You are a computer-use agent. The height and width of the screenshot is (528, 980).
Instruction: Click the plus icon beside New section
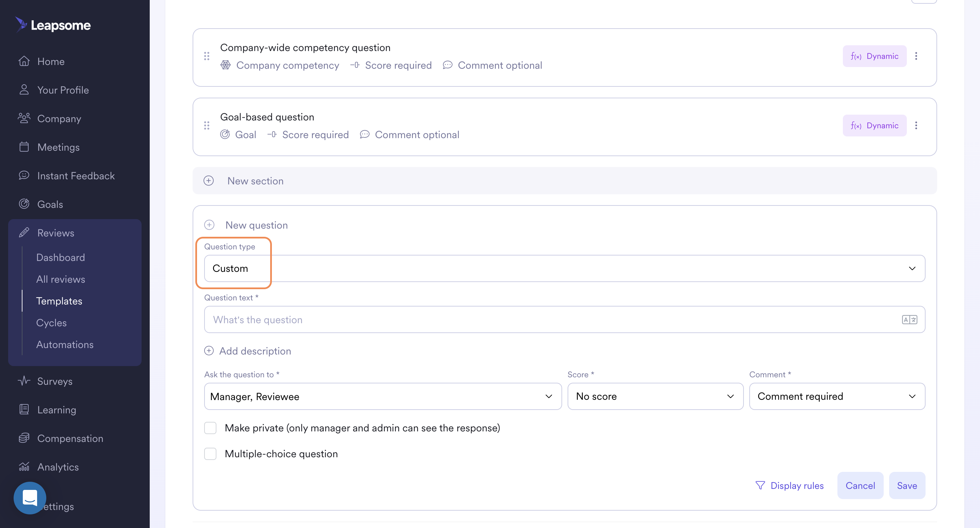209,181
